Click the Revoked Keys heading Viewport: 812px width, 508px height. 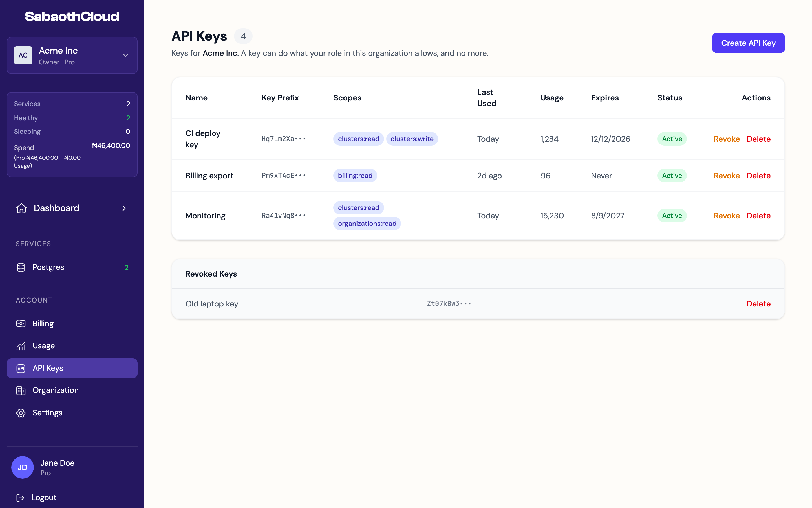click(211, 274)
